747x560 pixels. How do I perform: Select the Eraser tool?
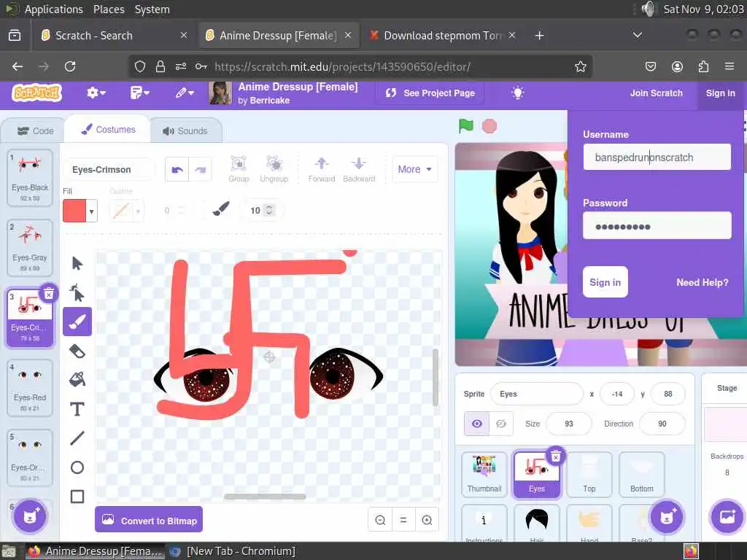pyautogui.click(x=77, y=351)
